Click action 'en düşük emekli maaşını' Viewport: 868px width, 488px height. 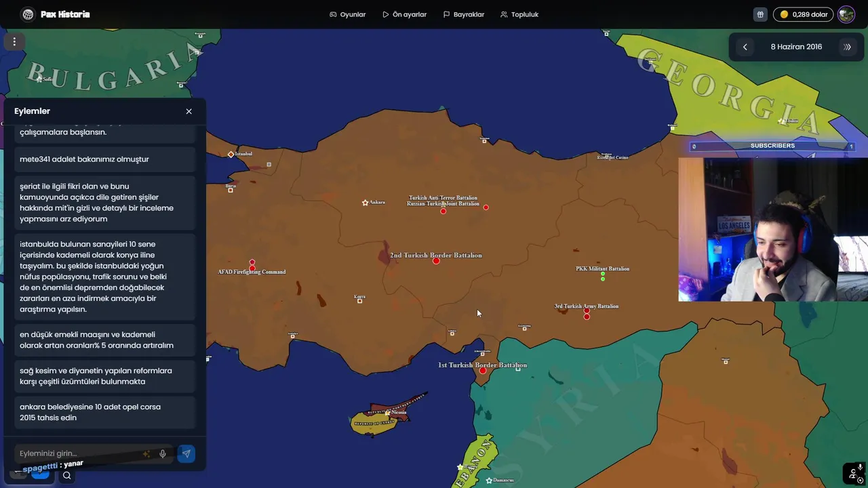(x=104, y=340)
